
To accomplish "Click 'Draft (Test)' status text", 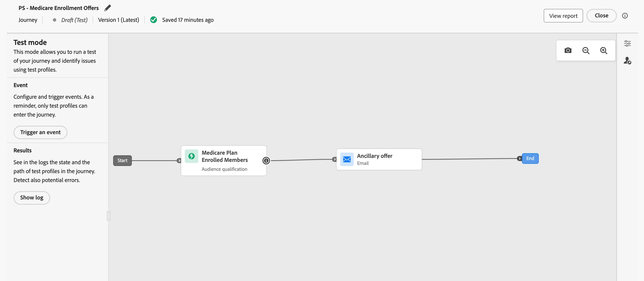I will (x=74, y=20).
